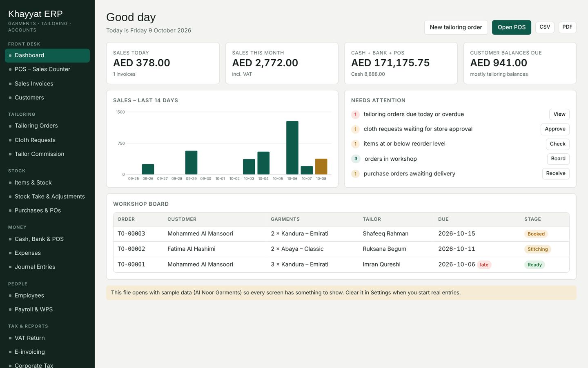This screenshot has width=588, height=368.
Task: Click the tallest 10-06 sales bar
Action: tap(292, 148)
